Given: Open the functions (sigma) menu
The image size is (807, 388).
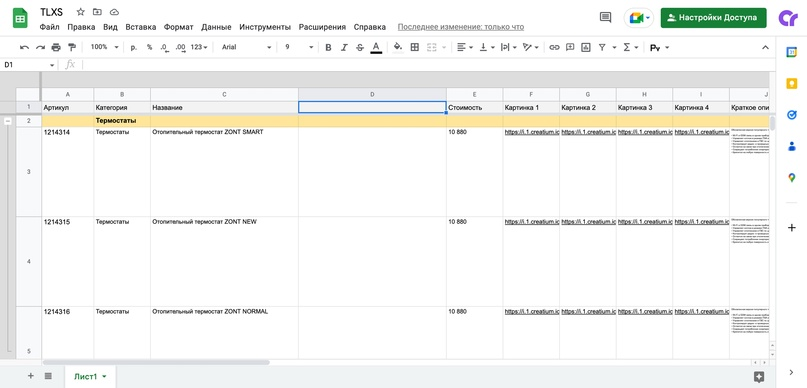Looking at the screenshot, I should (x=631, y=47).
